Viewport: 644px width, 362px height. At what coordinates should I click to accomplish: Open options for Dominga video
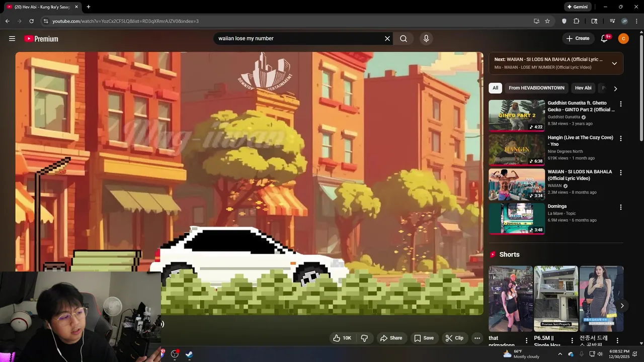pos(620,207)
